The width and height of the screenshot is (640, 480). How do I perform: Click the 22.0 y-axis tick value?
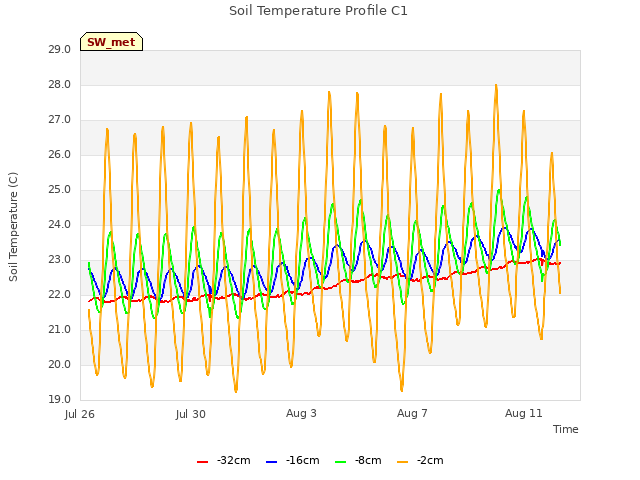[60, 295]
